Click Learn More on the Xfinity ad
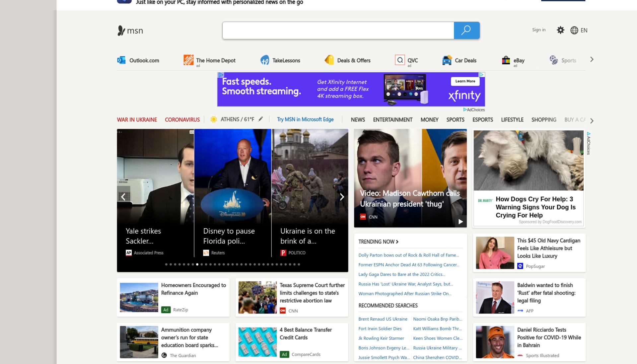Viewport: 637px width, 364px height. pos(465,81)
